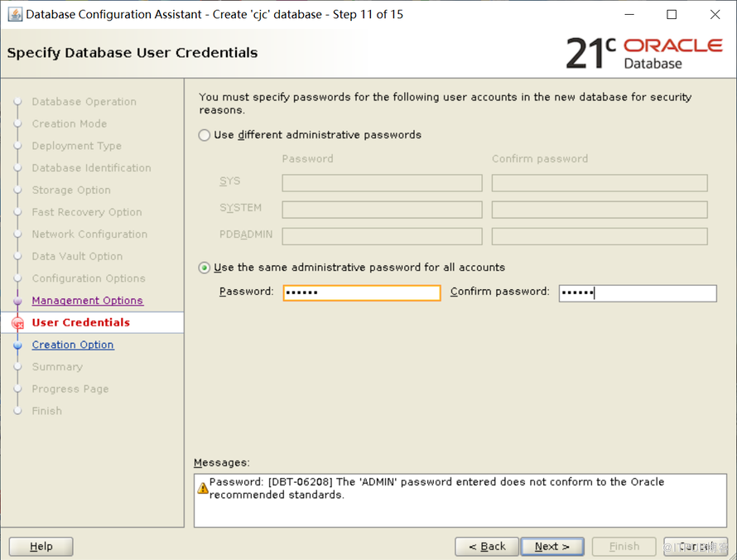
Task: Click the 'Database Operation' step label
Action: tap(84, 102)
